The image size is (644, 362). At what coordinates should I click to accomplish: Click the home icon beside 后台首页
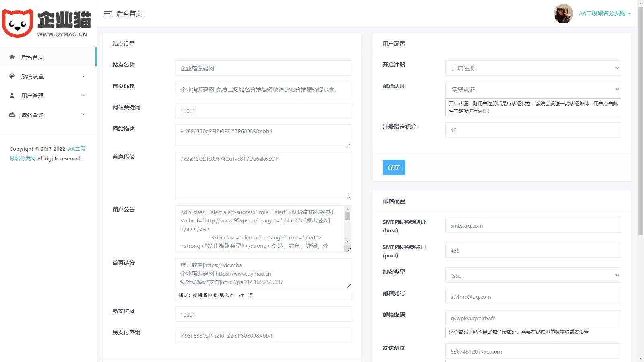(12, 57)
